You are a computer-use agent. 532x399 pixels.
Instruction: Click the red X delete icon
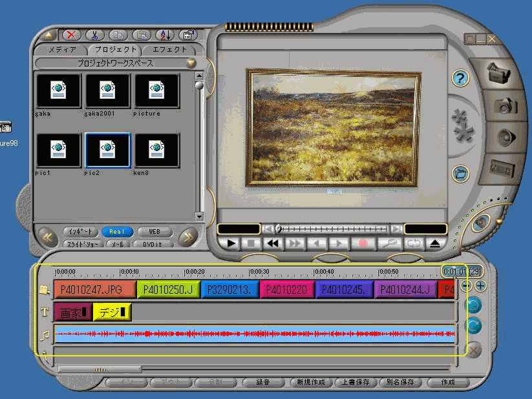pos(72,36)
